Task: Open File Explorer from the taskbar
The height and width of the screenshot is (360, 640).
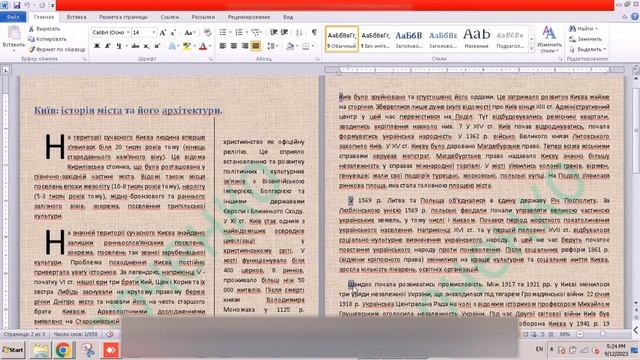Action: [x=40, y=350]
